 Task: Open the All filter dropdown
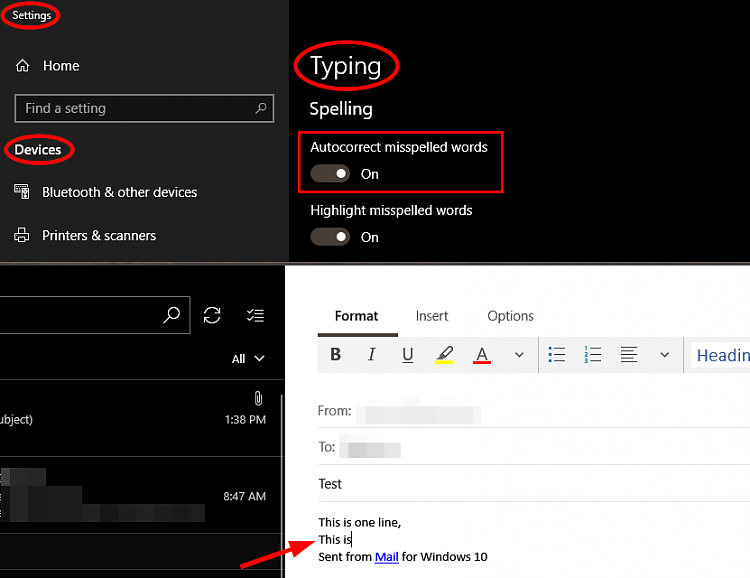[248, 359]
